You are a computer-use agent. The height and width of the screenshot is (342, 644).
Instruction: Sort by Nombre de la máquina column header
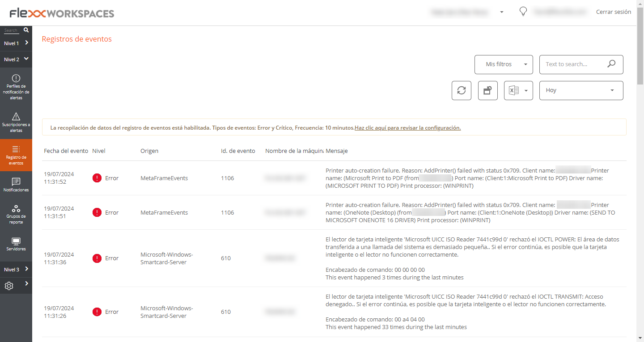(294, 151)
